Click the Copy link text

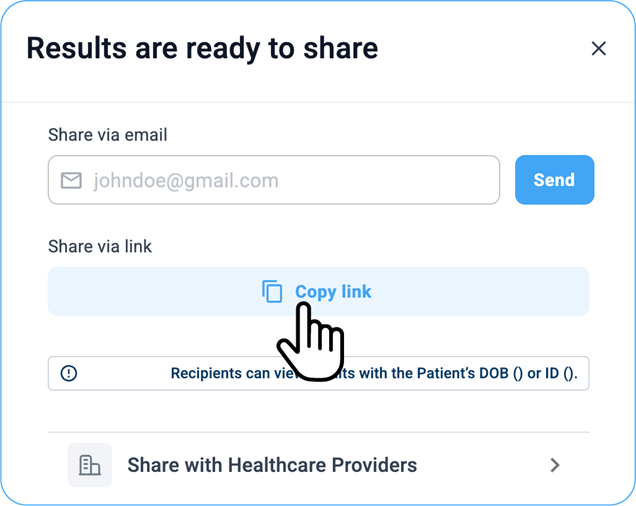tap(333, 291)
